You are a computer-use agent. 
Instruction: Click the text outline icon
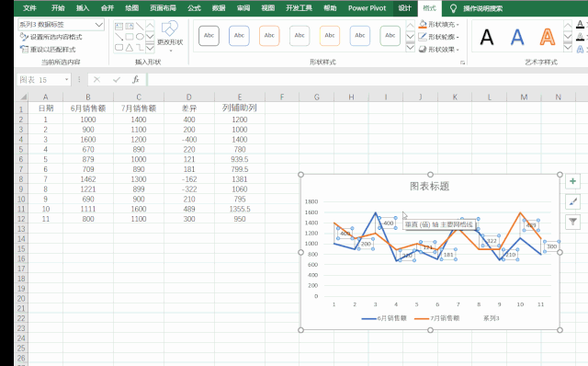(580, 37)
